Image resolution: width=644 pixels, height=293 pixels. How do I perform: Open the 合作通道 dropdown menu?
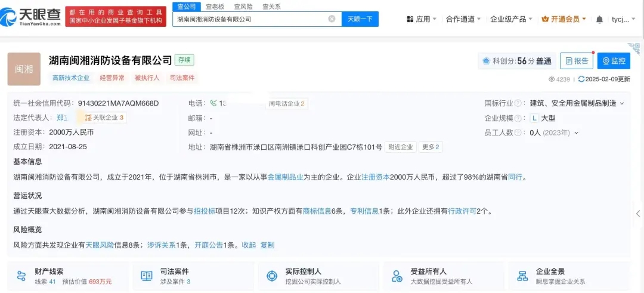pos(463,19)
